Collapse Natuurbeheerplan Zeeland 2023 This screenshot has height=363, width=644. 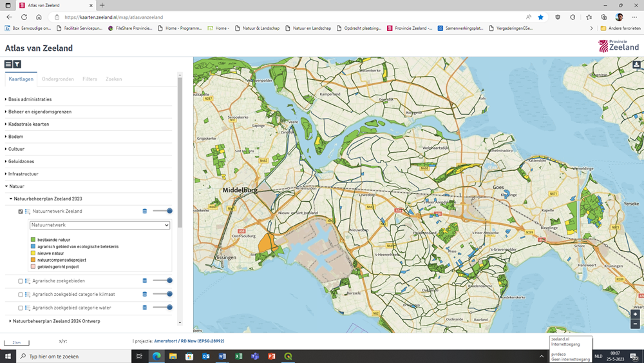(x=47, y=199)
